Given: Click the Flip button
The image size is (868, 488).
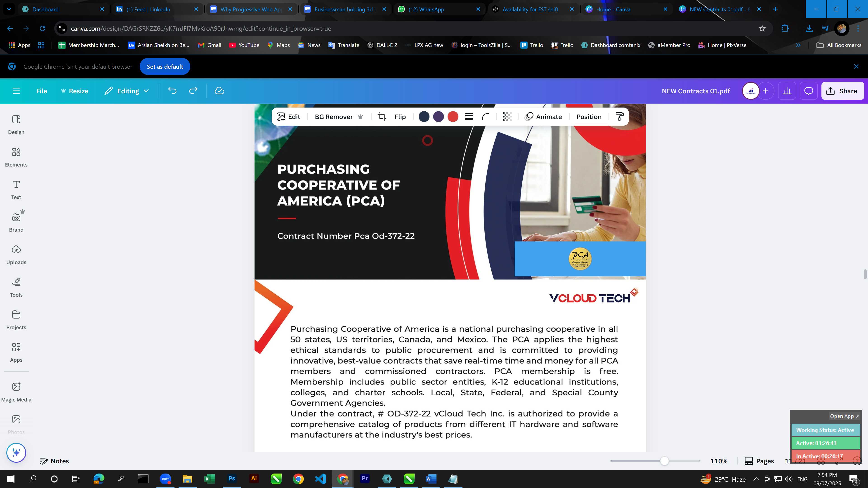Looking at the screenshot, I should pos(400,117).
